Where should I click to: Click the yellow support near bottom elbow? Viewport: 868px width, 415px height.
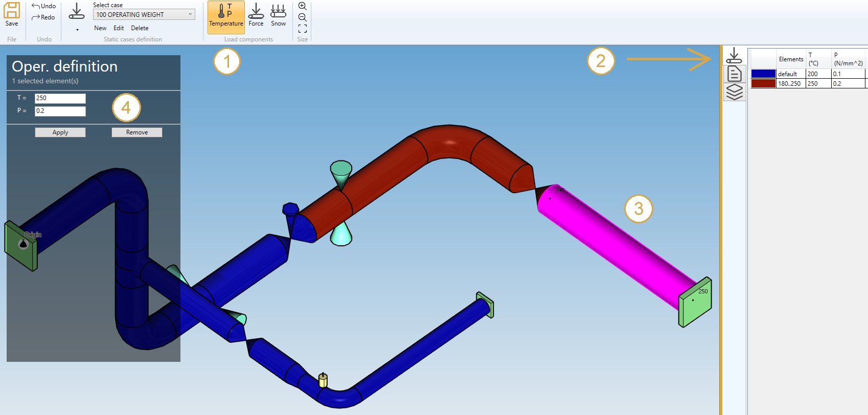pyautogui.click(x=323, y=380)
